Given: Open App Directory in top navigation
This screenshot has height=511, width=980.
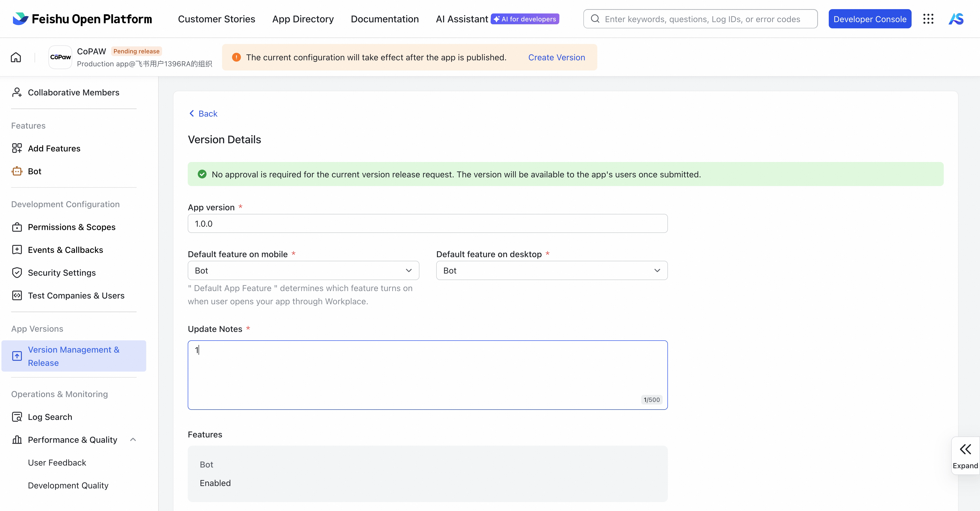Looking at the screenshot, I should click(x=303, y=19).
